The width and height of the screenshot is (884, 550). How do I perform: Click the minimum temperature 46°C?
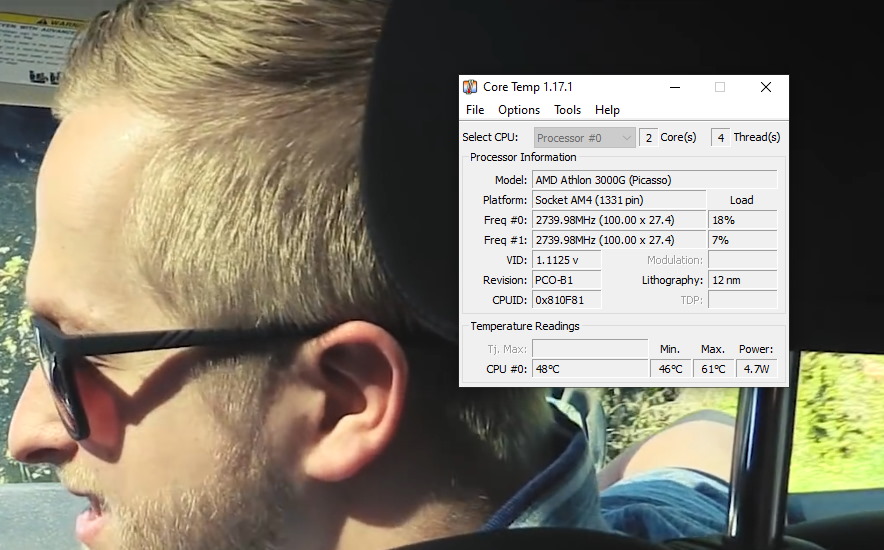click(x=671, y=369)
